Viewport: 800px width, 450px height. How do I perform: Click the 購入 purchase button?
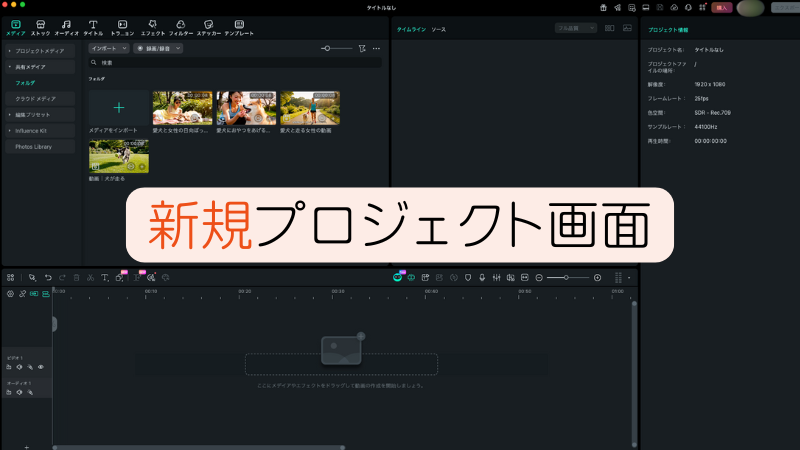coord(722,8)
